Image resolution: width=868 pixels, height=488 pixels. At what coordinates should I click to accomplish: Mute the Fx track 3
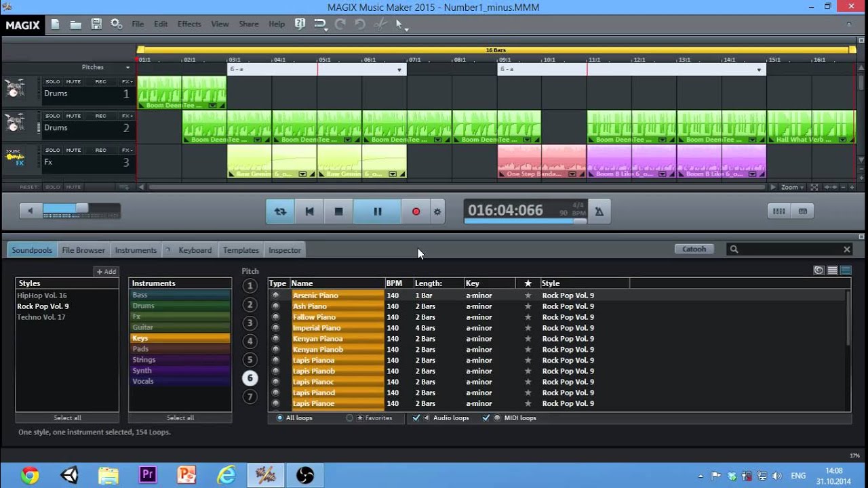click(73, 150)
